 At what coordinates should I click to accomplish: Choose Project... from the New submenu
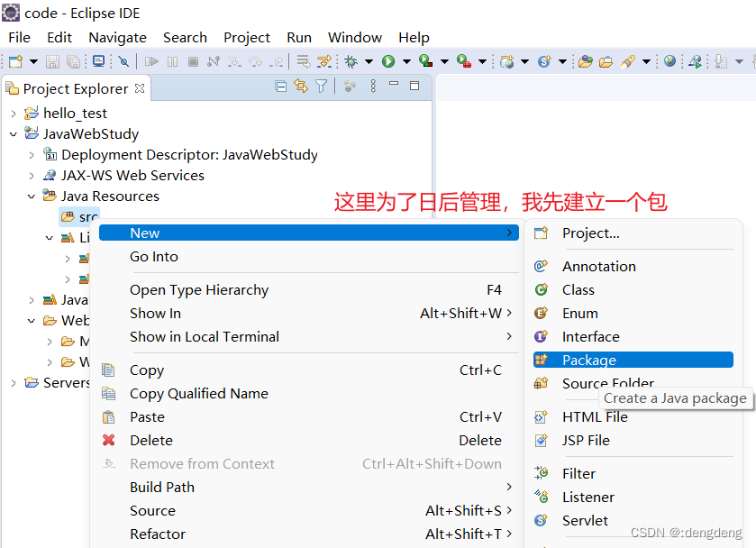633,233
